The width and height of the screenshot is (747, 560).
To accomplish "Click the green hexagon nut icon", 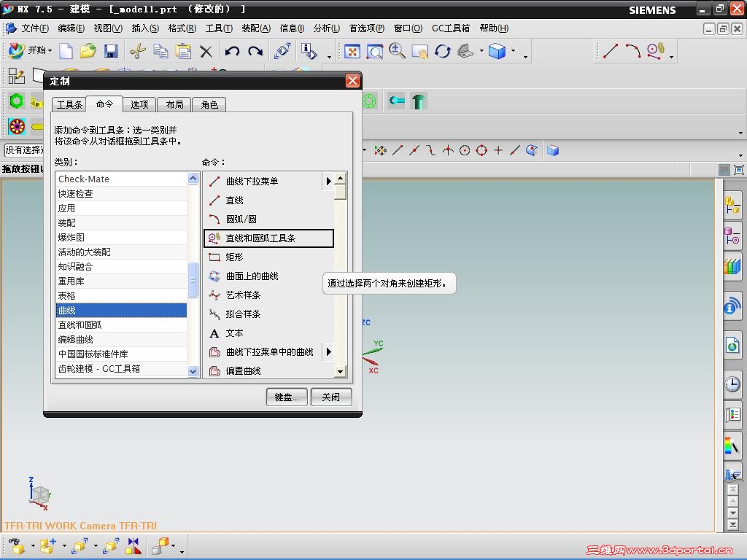I will (x=17, y=101).
